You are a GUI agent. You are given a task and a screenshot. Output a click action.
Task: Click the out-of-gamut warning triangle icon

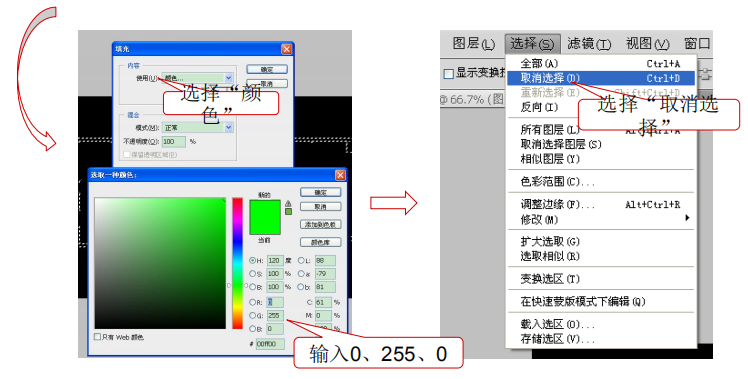pos(288,203)
